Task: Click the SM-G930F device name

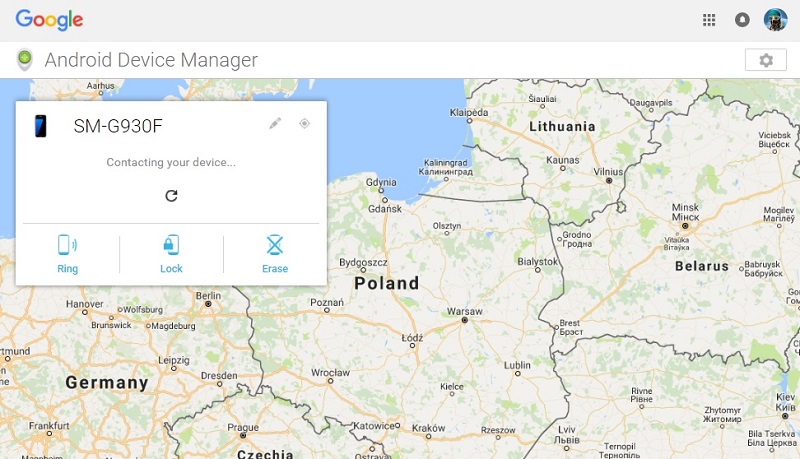Action: (x=118, y=126)
